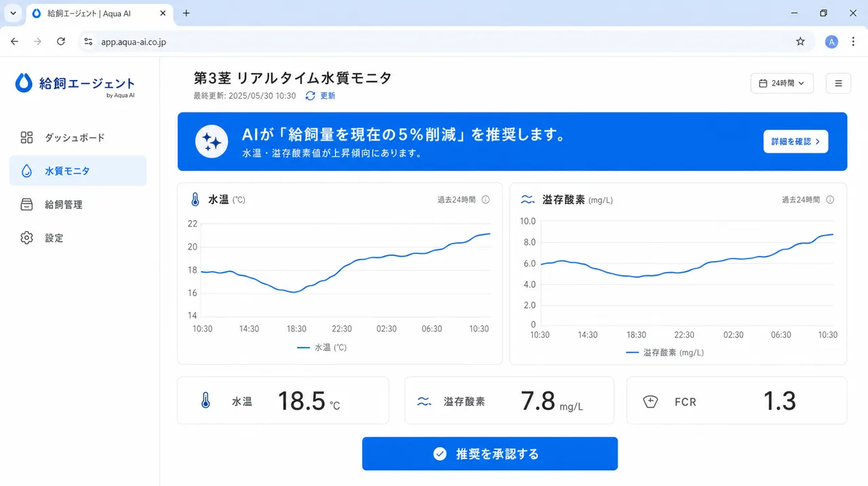Screen dimensions: 868x486
Task: Open the 24時間 time range dropdown
Action: [x=782, y=83]
